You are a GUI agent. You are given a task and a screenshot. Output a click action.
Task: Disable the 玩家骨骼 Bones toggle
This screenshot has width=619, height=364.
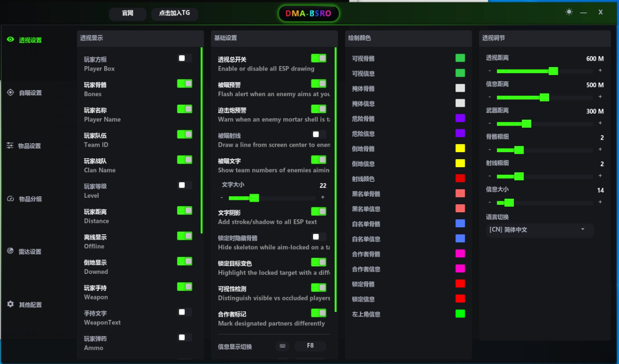click(x=185, y=84)
